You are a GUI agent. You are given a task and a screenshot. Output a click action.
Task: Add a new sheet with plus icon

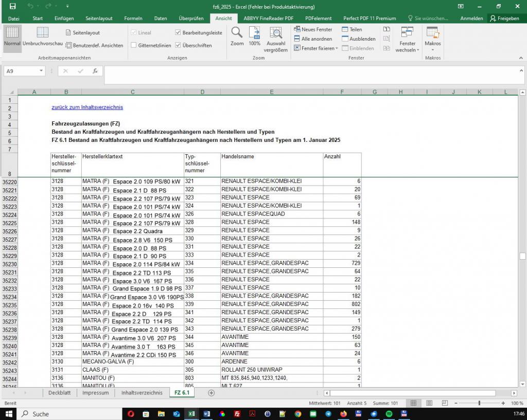211,393
